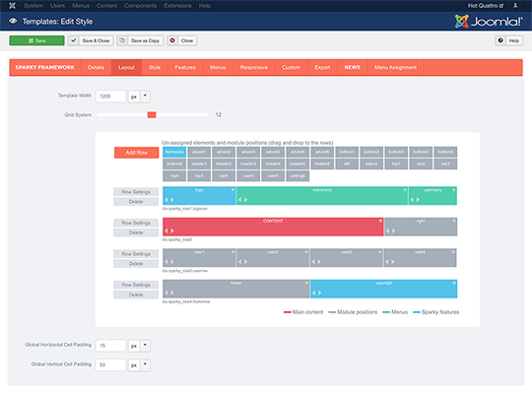Remove the copyright cell with its X icon
Screen dimensions: 532x394
pos(454,283)
